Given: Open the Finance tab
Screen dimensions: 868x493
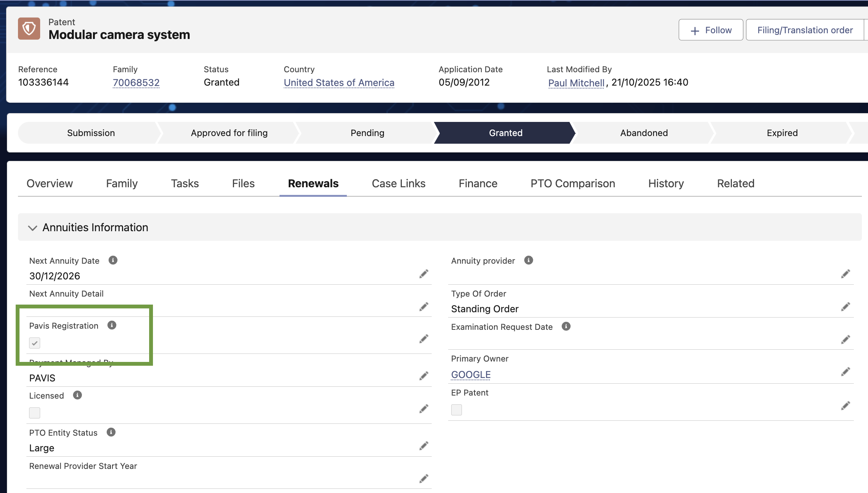Looking at the screenshot, I should [x=478, y=183].
